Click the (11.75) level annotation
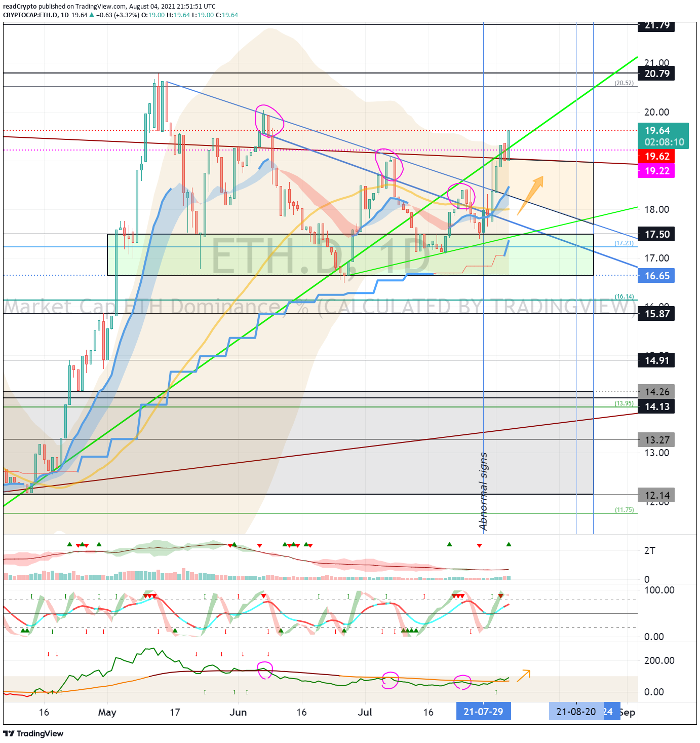Viewport: 700px width, 743px height. pyautogui.click(x=624, y=510)
